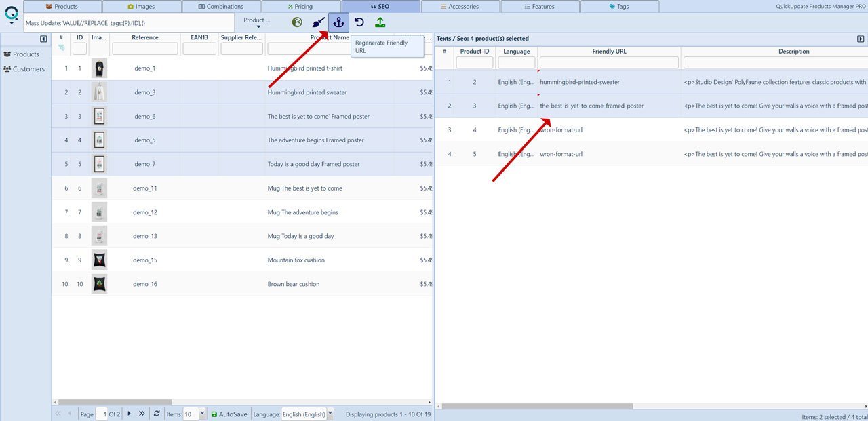The height and width of the screenshot is (421, 868).
Task: Switch to the Accessories tab
Action: (x=460, y=6)
